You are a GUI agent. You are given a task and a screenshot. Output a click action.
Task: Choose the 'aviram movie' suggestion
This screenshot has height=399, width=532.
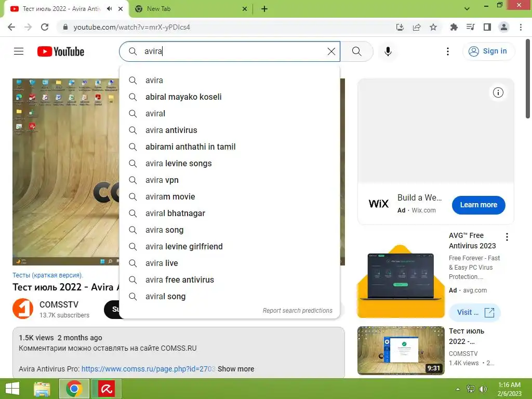coord(230,197)
